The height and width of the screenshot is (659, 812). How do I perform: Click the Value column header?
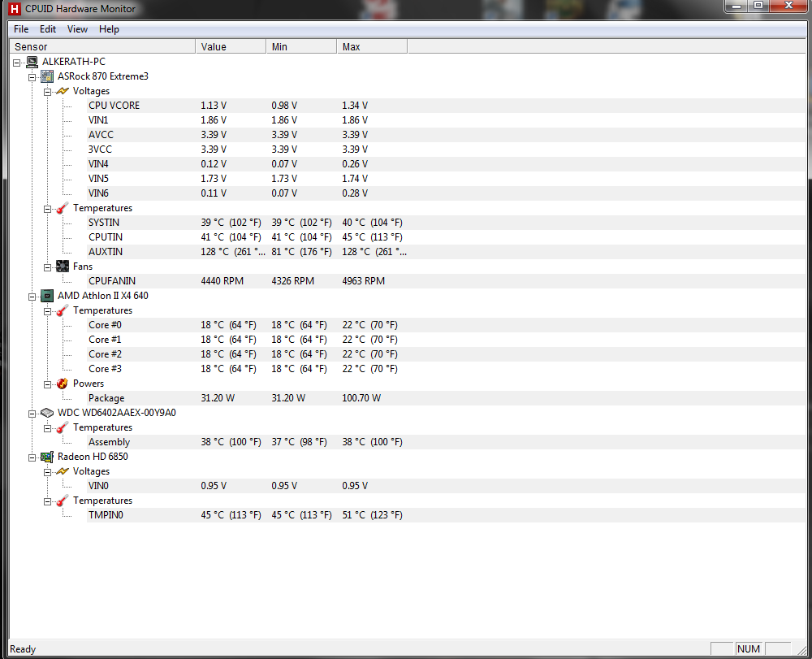(x=231, y=46)
